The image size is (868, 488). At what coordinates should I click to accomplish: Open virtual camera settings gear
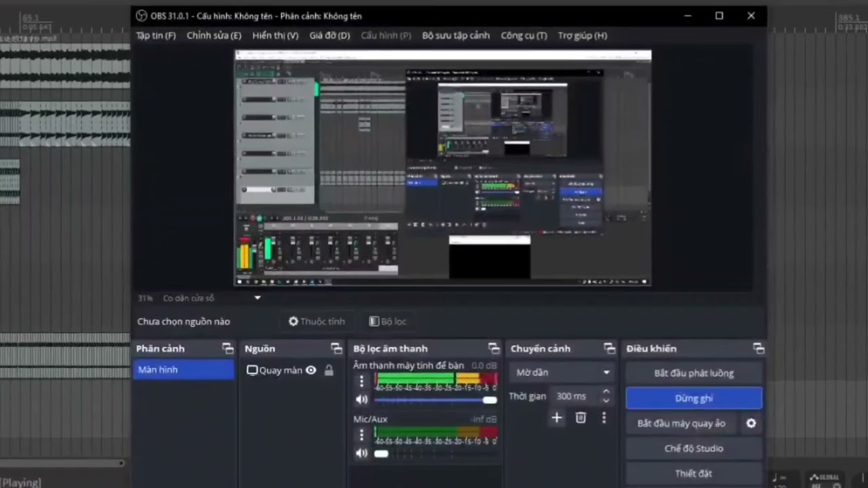[x=751, y=423]
